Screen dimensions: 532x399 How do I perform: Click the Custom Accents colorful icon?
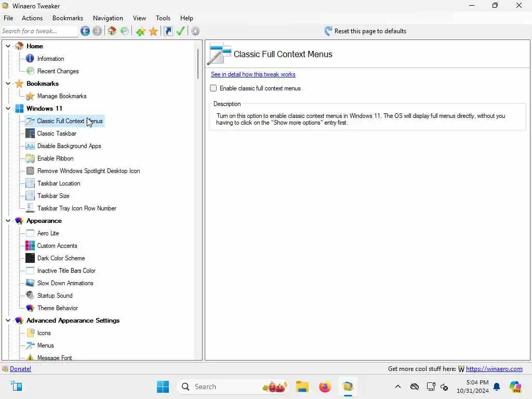[30, 246]
